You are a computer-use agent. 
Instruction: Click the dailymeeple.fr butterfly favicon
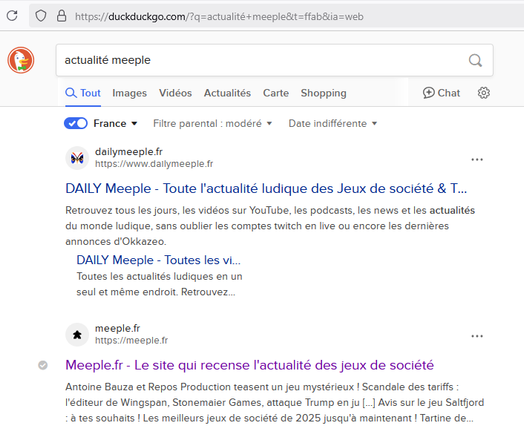(x=77, y=158)
